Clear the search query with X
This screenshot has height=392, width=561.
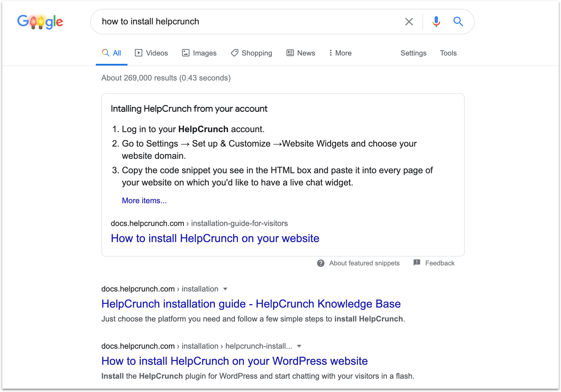point(409,22)
